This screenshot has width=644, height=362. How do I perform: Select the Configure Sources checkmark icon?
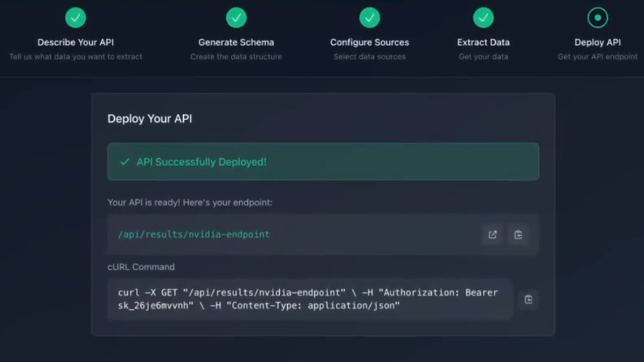click(369, 18)
